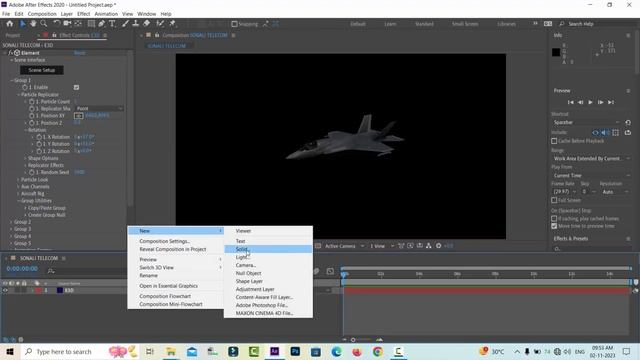
Task: Choose Null Object from New submenu
Action: pos(268,273)
